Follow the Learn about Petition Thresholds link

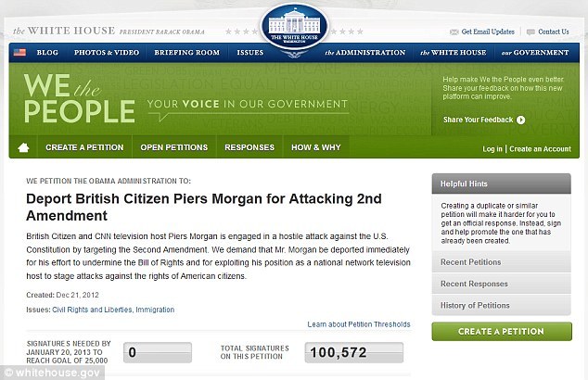[x=359, y=324]
